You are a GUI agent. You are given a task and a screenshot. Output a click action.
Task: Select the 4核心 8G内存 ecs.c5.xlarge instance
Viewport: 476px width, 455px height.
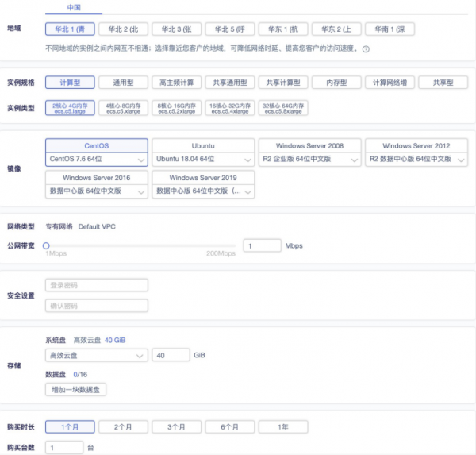pyautogui.click(x=123, y=108)
